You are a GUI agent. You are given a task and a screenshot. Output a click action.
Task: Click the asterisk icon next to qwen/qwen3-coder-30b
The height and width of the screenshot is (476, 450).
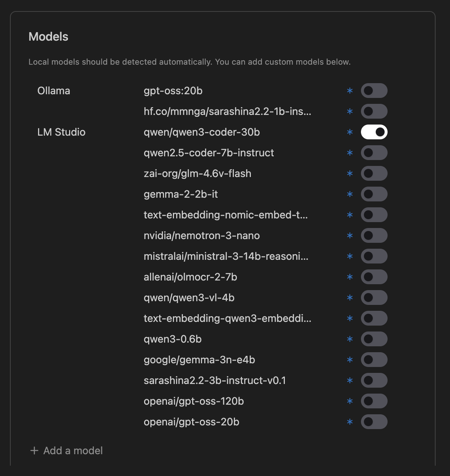point(350,132)
